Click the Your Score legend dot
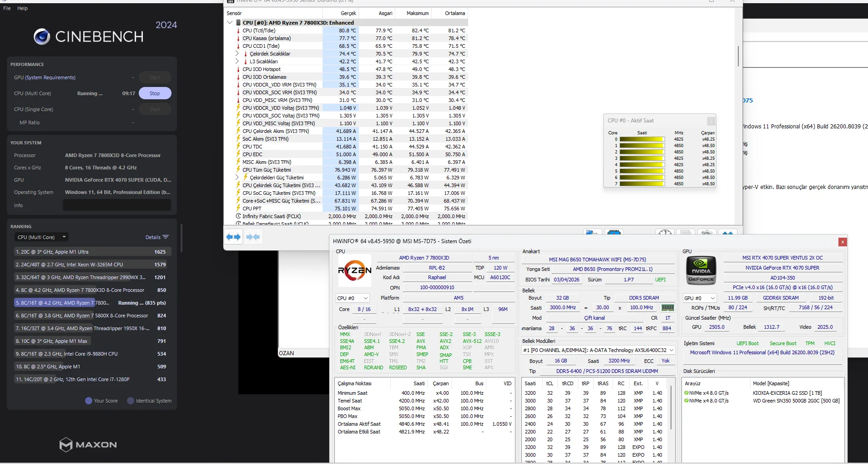 pos(89,401)
